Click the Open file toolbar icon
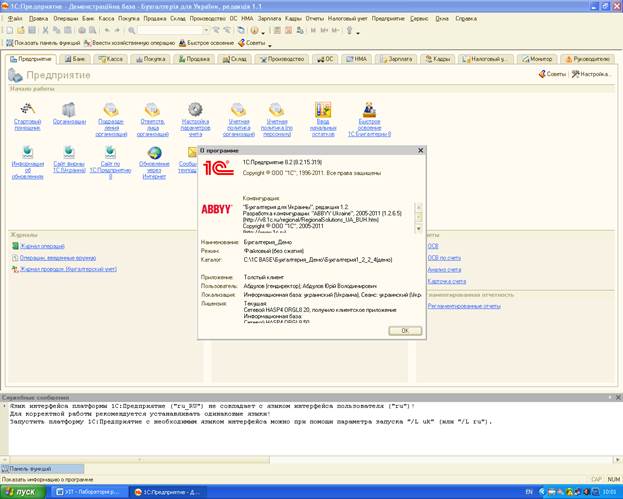This screenshot has width=623, height=499. [x=21, y=30]
